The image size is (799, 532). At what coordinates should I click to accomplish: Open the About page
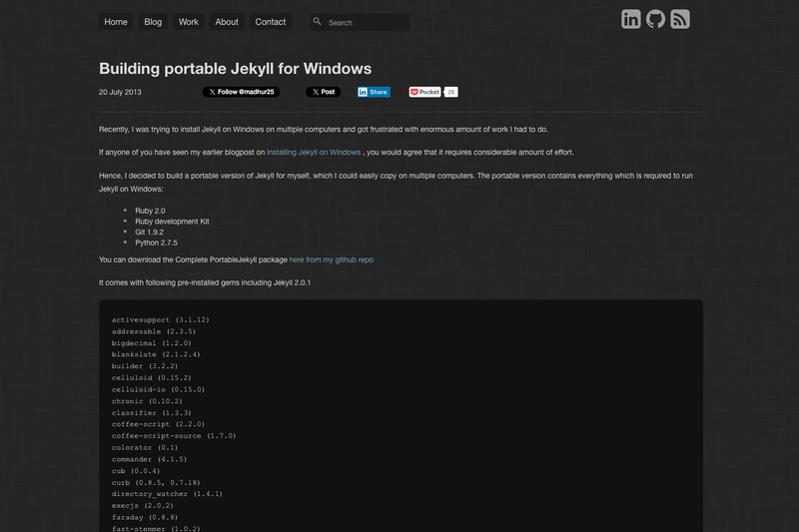click(x=227, y=22)
